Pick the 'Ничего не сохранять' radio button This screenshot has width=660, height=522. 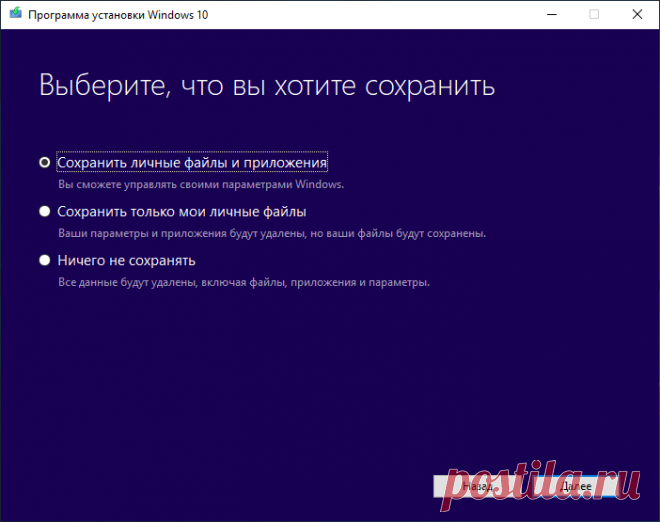(45, 260)
